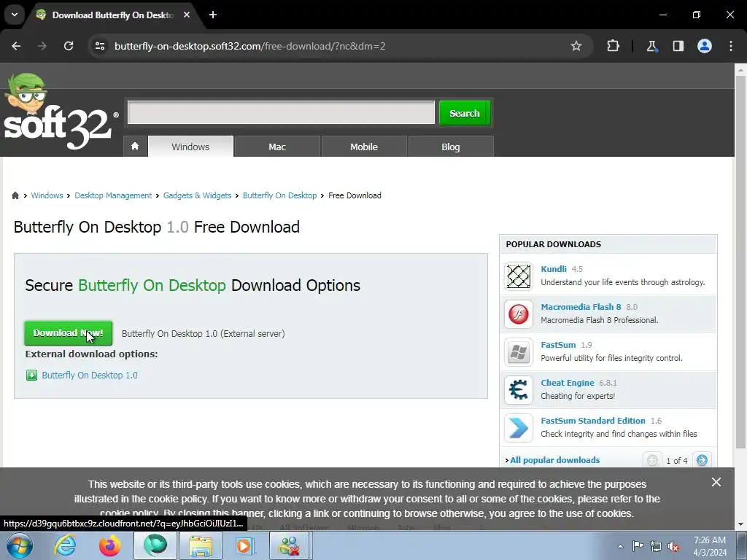
Task: Click the browser address bar URL
Action: coord(249,46)
